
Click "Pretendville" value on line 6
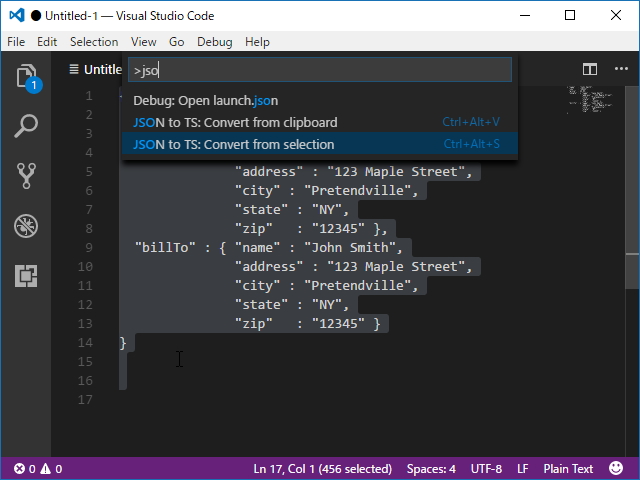(x=357, y=191)
